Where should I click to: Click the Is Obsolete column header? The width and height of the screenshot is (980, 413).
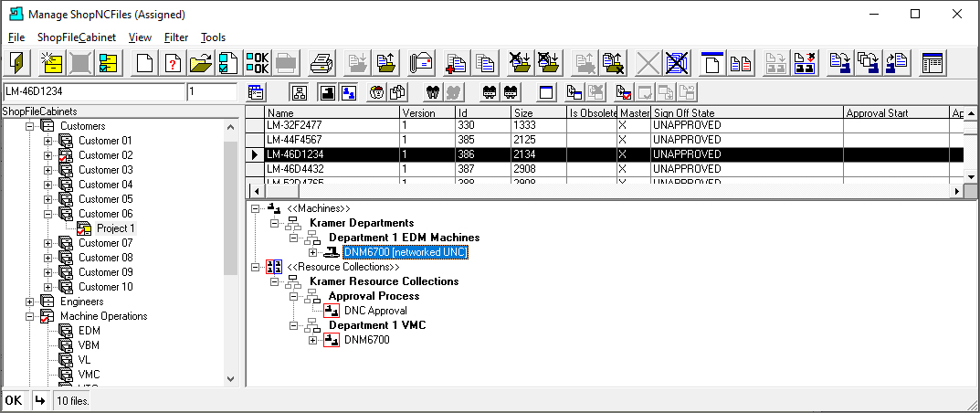592,113
